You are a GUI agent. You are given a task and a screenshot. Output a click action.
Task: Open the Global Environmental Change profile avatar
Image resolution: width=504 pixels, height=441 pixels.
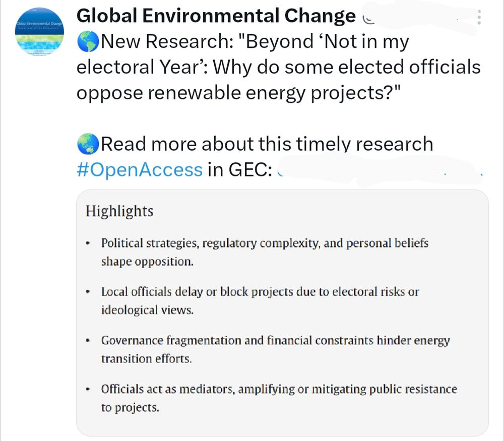pos(39,32)
